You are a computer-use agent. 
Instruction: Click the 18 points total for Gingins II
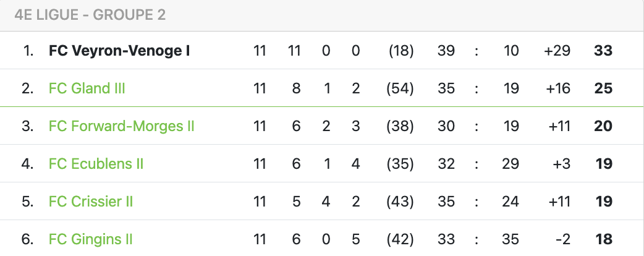[x=604, y=239]
